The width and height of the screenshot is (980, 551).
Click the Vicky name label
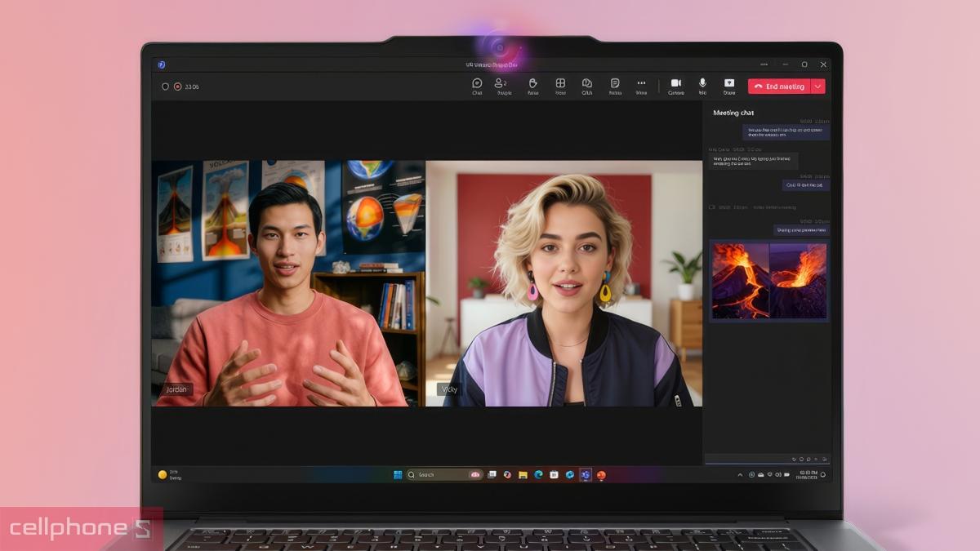coord(449,389)
